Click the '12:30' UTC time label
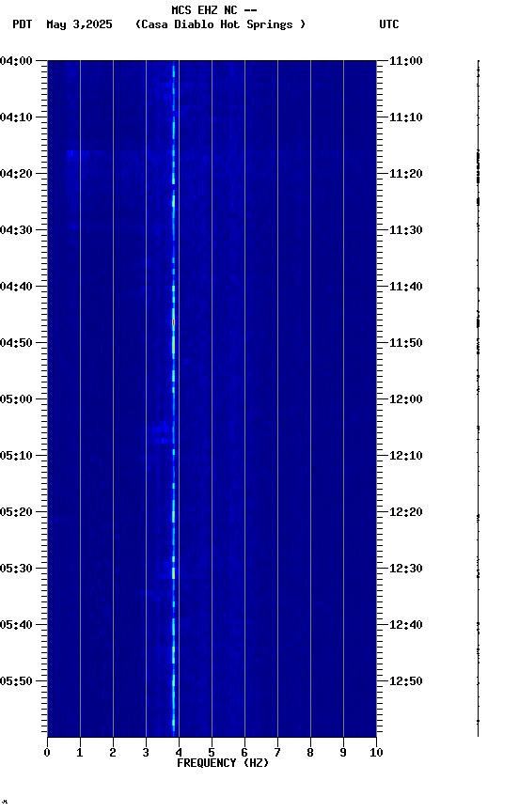This screenshot has width=519, height=812. coord(405,569)
